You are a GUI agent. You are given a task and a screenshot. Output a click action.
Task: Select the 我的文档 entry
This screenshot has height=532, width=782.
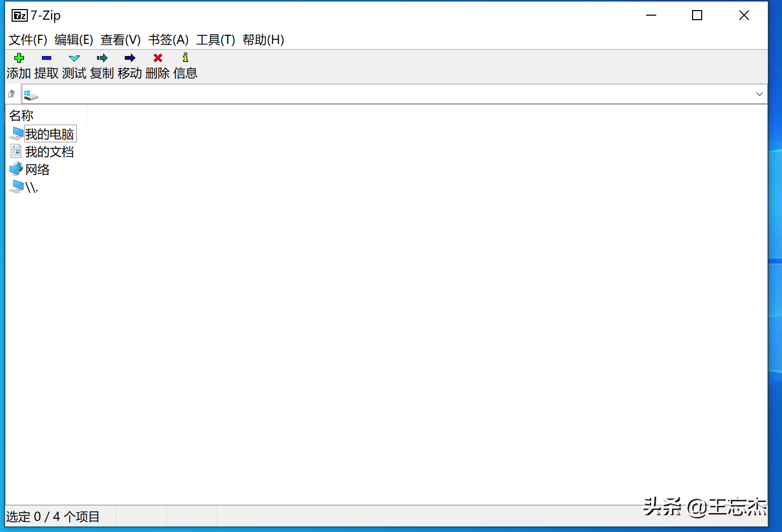(x=50, y=151)
